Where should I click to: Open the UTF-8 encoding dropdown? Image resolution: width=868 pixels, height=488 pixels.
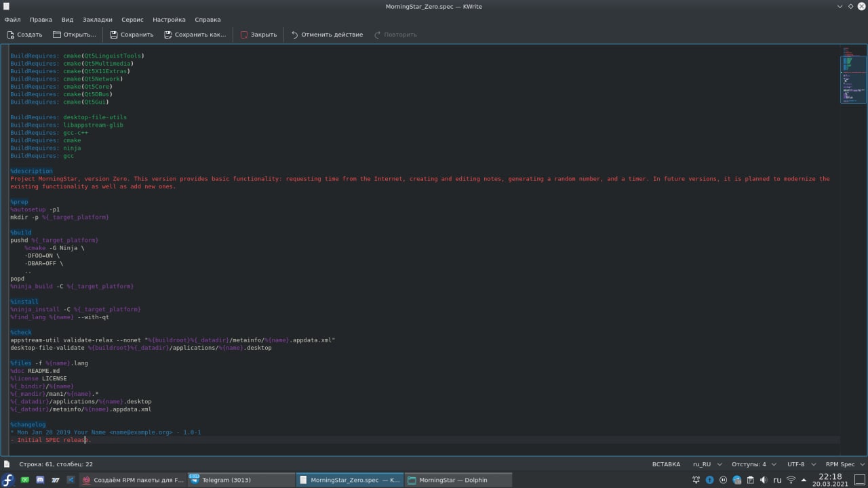[x=800, y=464]
